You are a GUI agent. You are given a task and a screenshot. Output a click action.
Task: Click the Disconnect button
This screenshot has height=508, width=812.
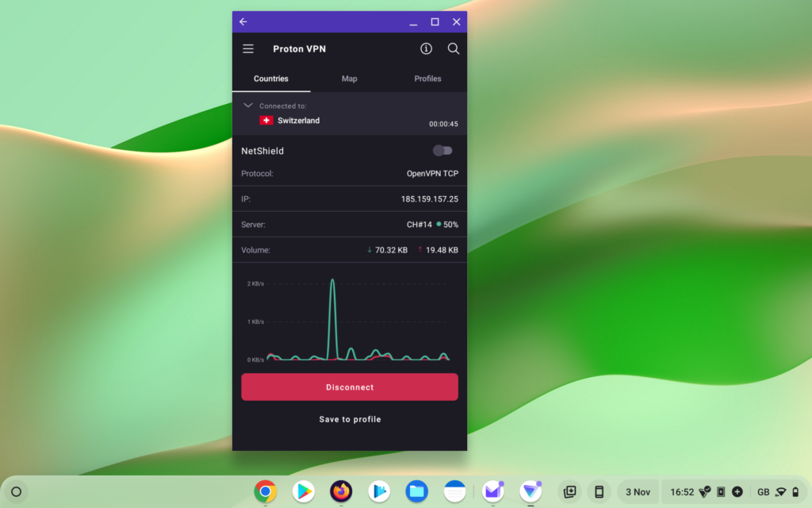tap(350, 387)
